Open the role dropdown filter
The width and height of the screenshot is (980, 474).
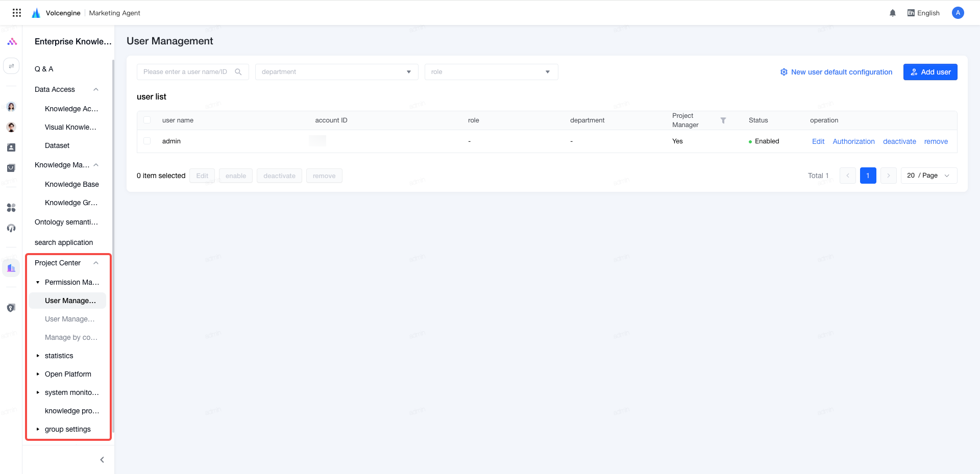pos(491,72)
